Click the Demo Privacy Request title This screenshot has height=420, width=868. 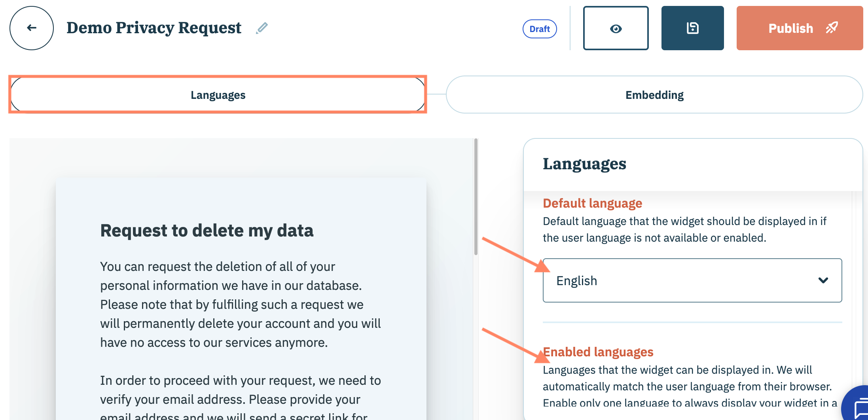(x=154, y=28)
